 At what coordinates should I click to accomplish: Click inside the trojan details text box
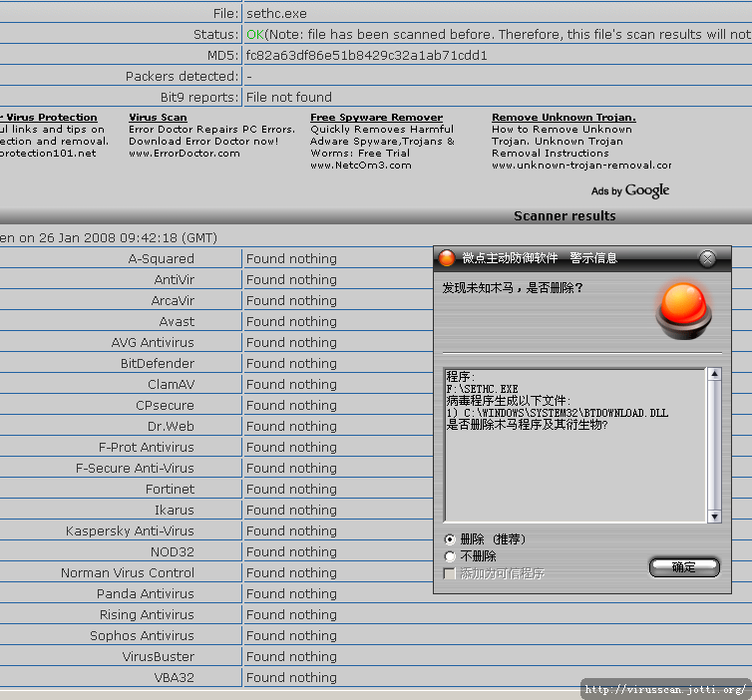coord(573,459)
